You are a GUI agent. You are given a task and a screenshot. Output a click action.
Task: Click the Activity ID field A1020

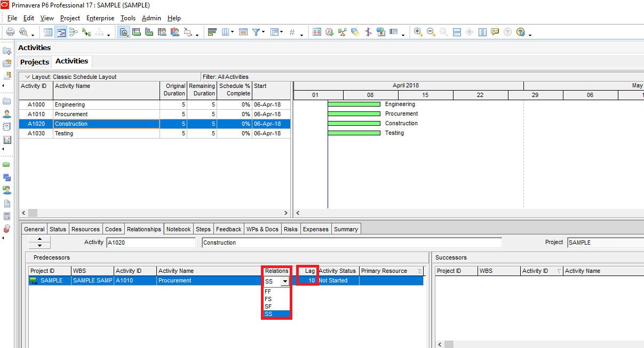point(151,242)
